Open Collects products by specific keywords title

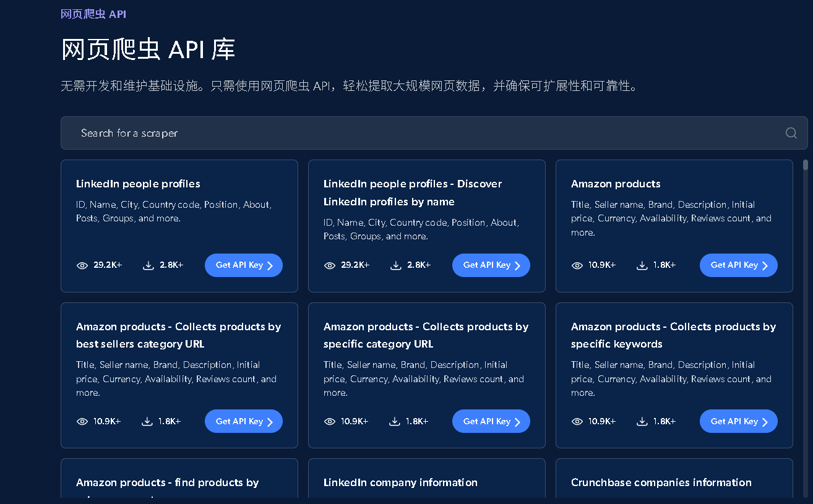(x=673, y=335)
